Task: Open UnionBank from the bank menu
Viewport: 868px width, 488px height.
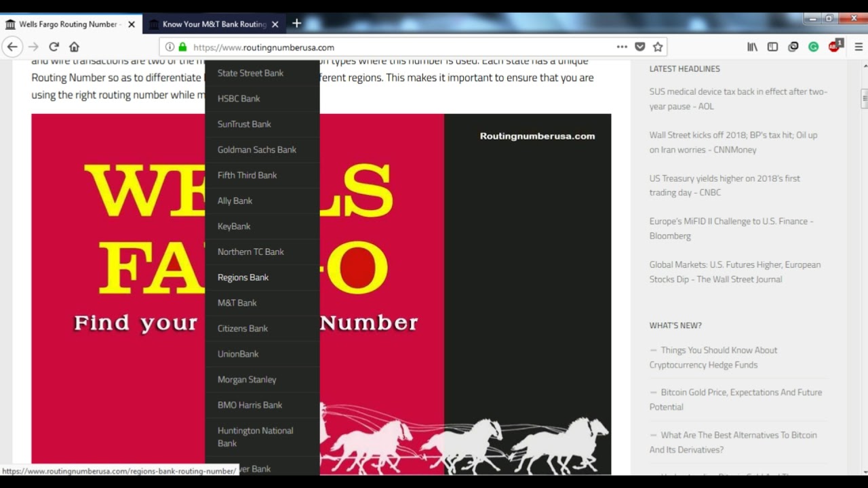Action: (262, 354)
